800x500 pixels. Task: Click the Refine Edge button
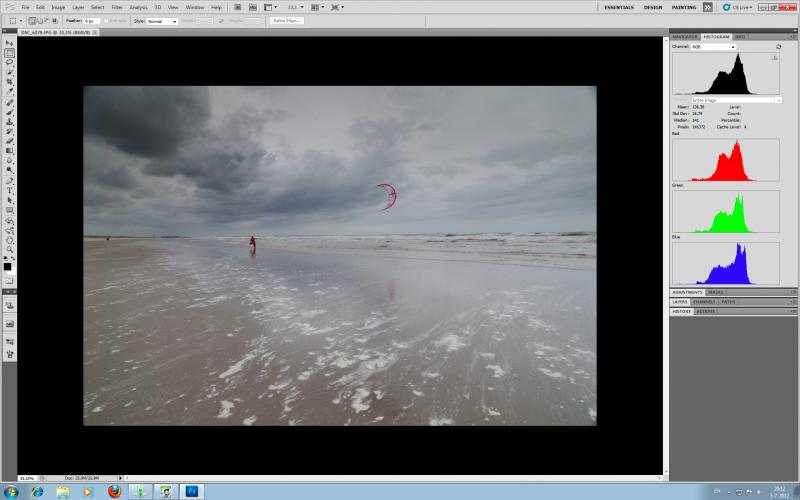(287, 21)
